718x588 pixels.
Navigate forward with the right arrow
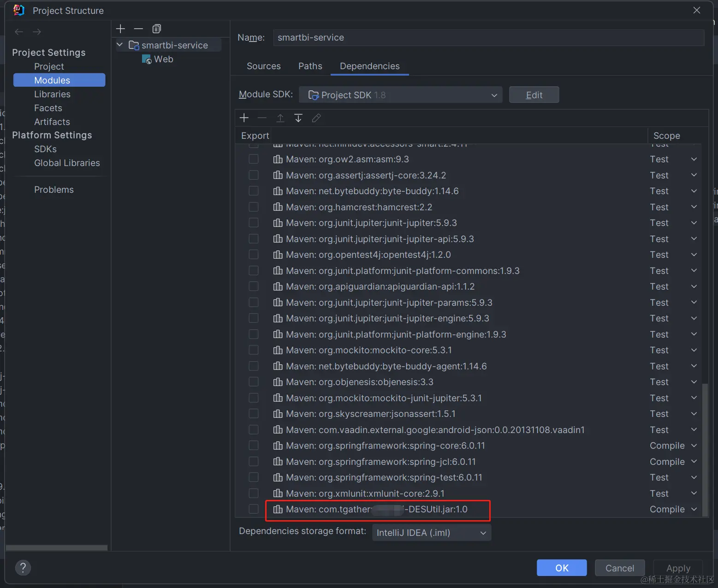coord(37,32)
